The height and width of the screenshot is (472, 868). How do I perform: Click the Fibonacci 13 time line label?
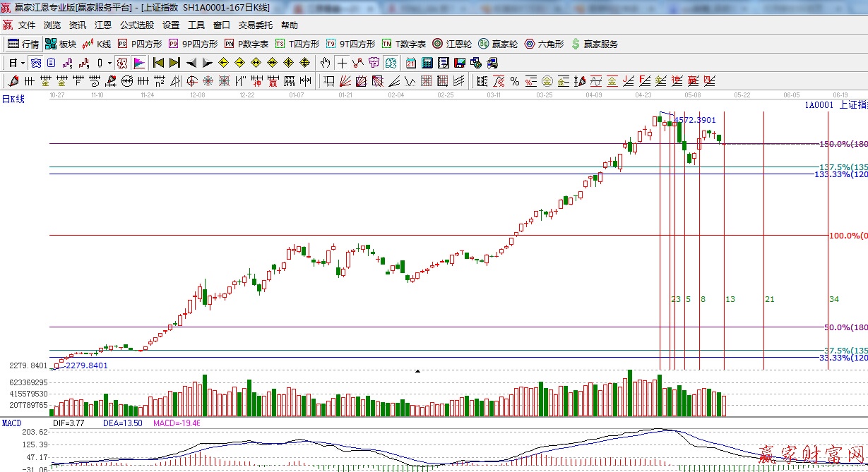(730, 299)
